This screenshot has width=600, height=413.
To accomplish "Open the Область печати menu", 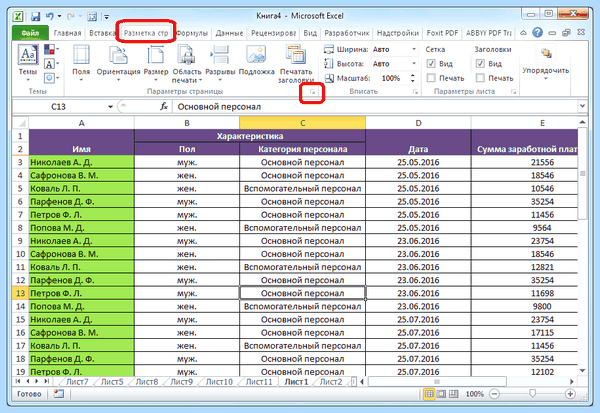I will (187, 64).
